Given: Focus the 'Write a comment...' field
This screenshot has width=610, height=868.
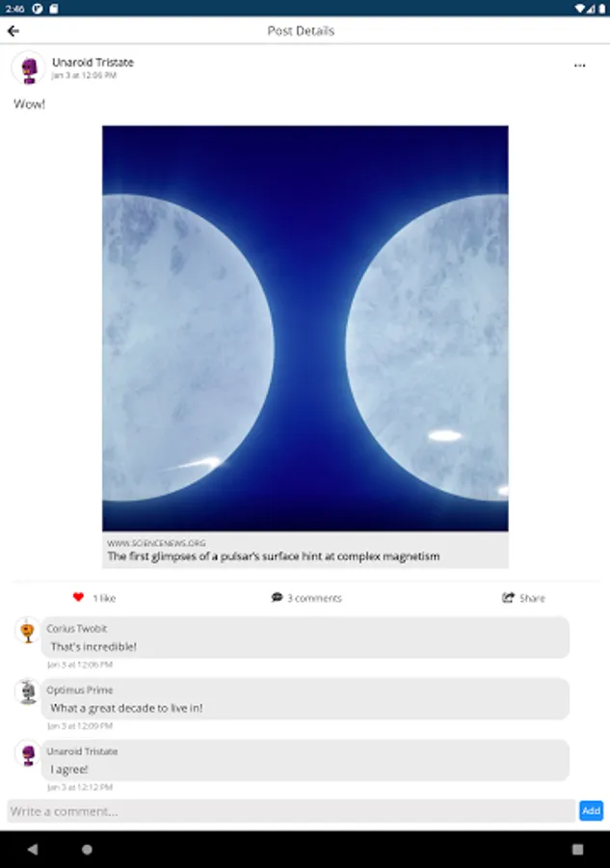Looking at the screenshot, I should (291, 811).
